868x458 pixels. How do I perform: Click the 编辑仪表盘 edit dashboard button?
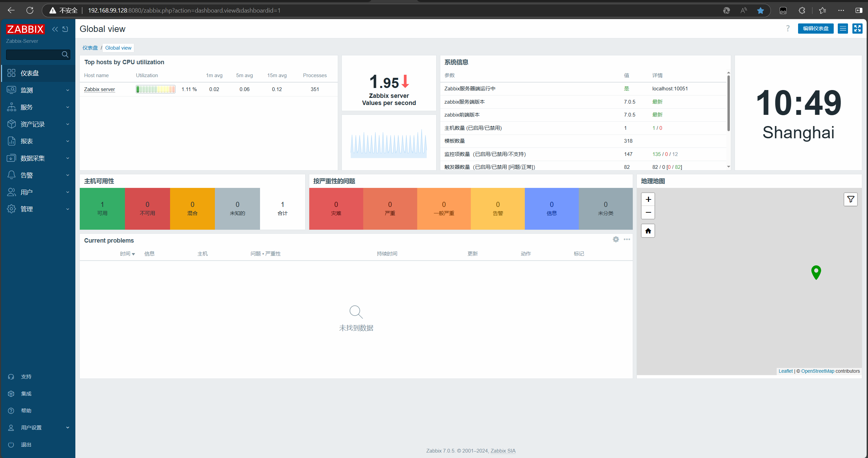point(815,29)
